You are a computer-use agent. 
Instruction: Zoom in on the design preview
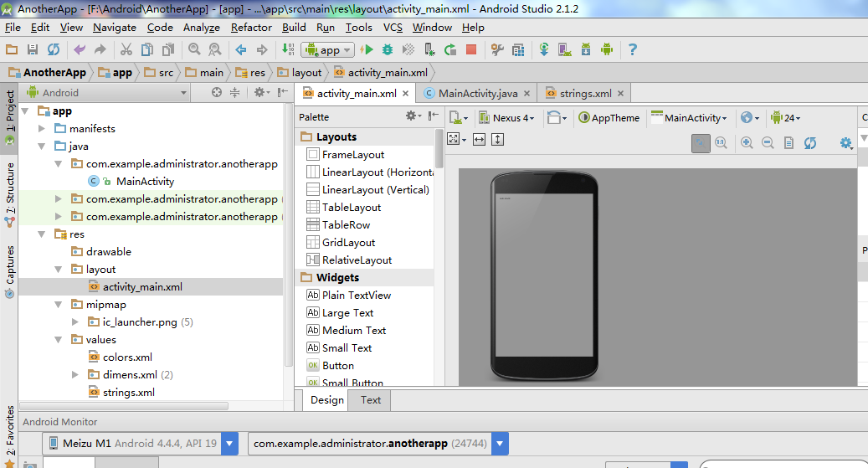(x=747, y=143)
